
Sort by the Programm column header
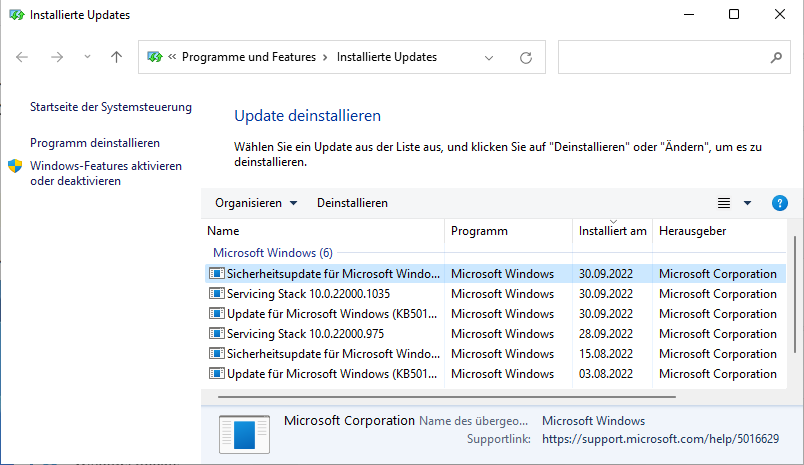[x=508, y=231]
